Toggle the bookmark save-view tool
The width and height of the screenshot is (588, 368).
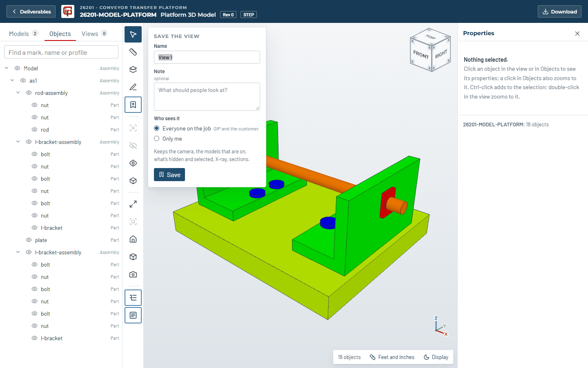coord(133,105)
